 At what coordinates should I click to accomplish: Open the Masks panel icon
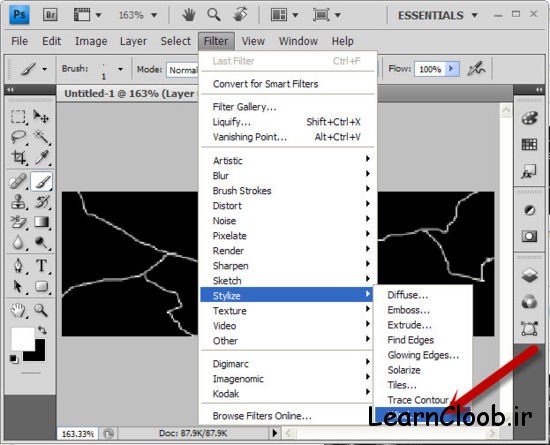(529, 236)
